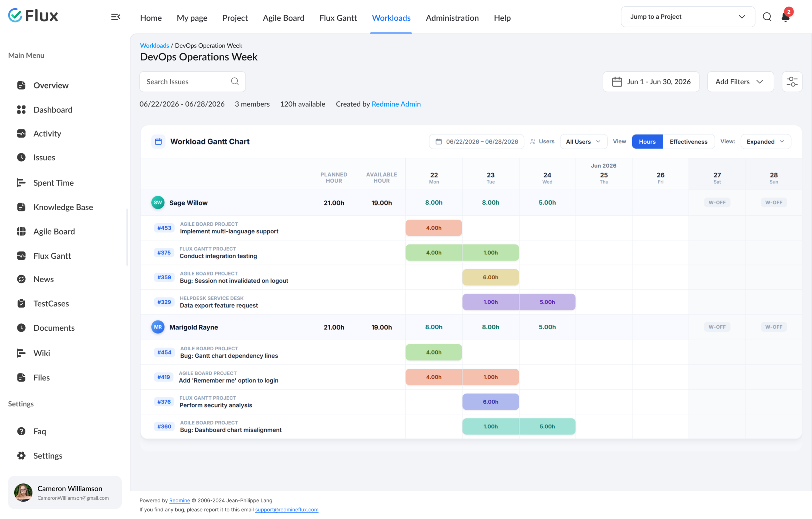Click the 6.00h yellow bar for issue #359
Viewport: 812px width, 519px height.
click(490, 277)
